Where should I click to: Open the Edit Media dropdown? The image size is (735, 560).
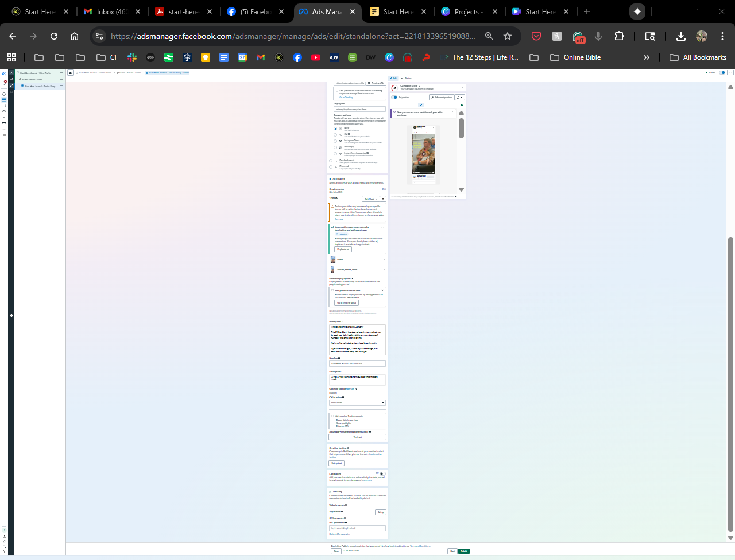coord(370,199)
